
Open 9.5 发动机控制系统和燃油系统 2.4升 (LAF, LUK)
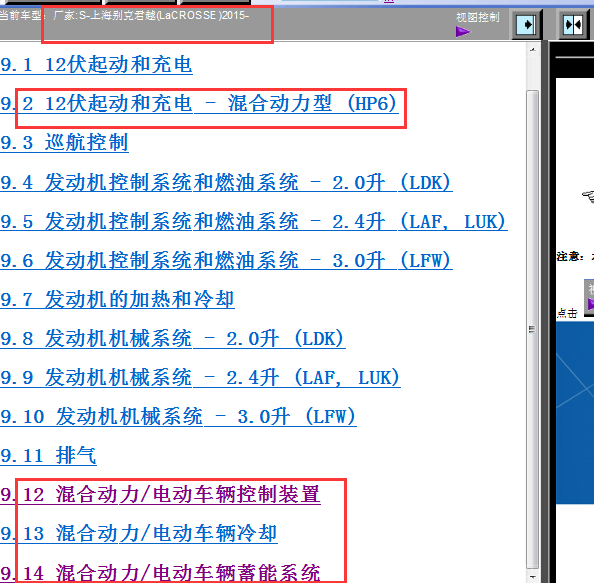click(254, 221)
